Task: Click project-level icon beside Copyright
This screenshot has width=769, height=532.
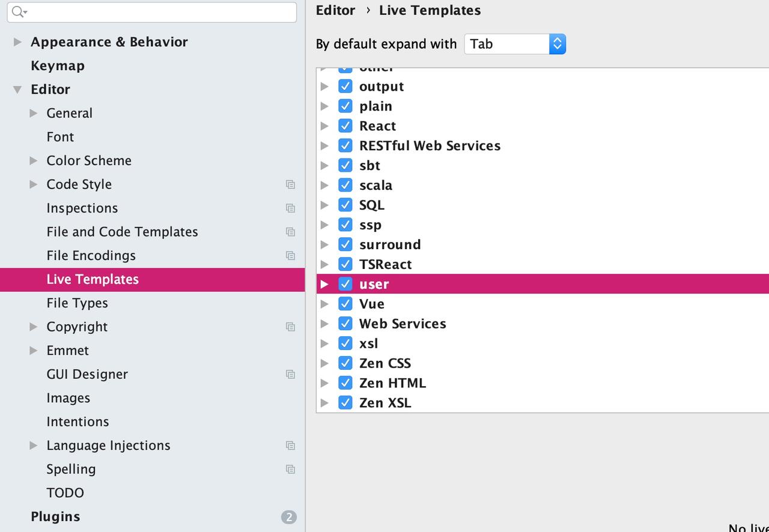Action: pyautogui.click(x=290, y=327)
